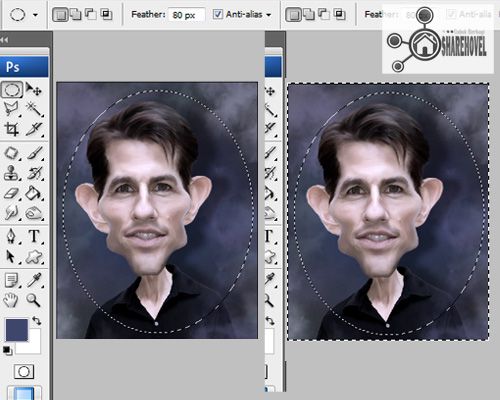Reset to default black and white colors
Image resolution: width=500 pixels, height=400 pixels.
click(x=7, y=350)
